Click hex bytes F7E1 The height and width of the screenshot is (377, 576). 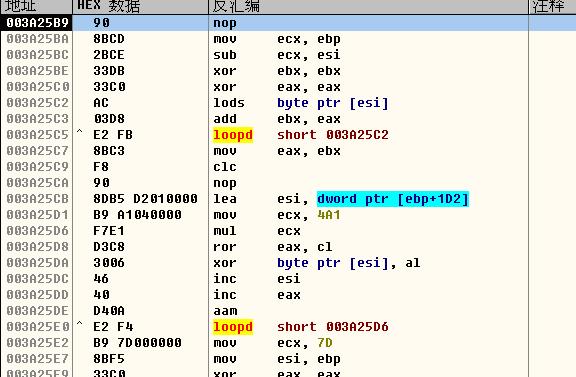pyautogui.click(x=109, y=231)
